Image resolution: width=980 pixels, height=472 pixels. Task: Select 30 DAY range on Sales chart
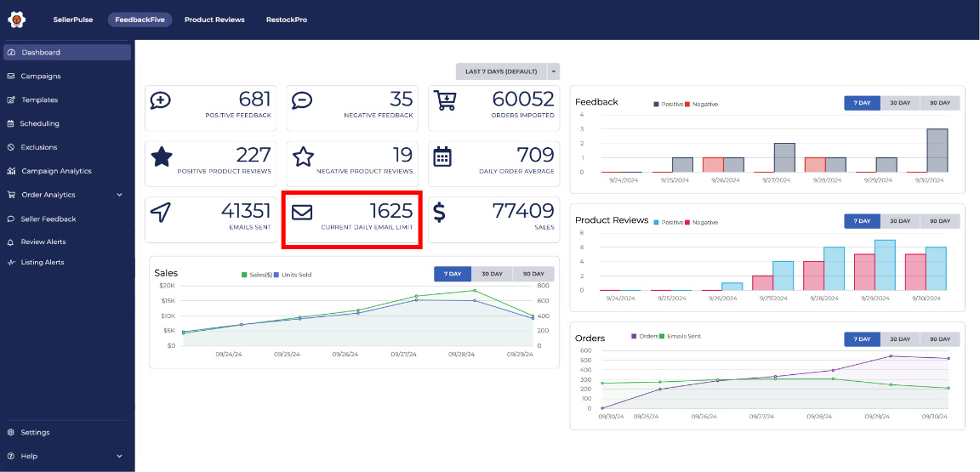coord(491,274)
